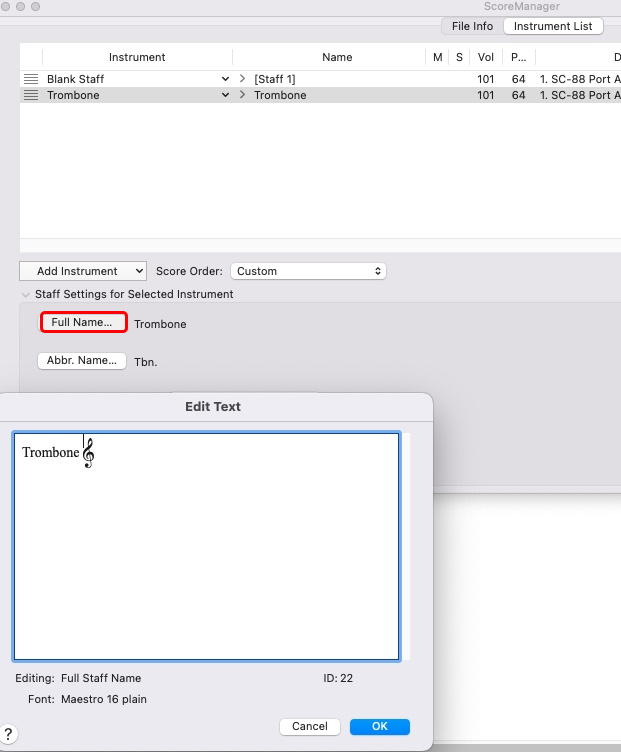Screen dimensions: 621x752
Task: Open the Trombone instrument dropdown
Action: [225, 95]
